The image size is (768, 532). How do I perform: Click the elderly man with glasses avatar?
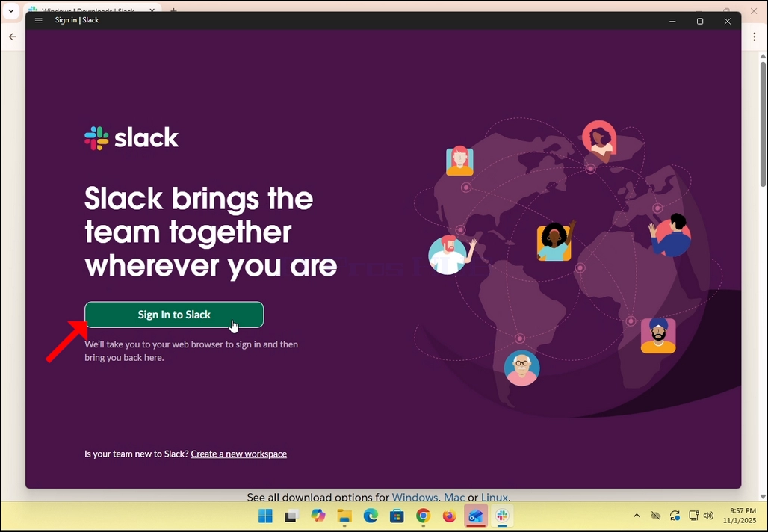click(x=521, y=368)
